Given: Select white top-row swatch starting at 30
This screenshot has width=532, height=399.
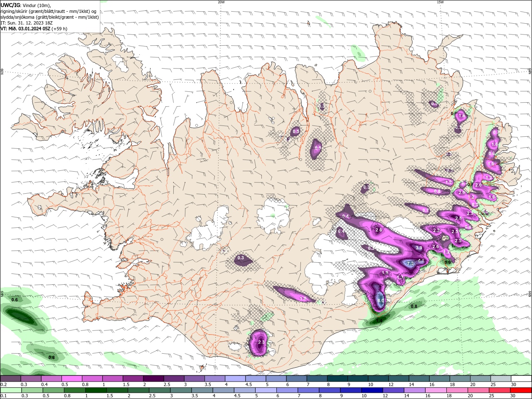Looking at the screenshot, I should click(x=521, y=379).
